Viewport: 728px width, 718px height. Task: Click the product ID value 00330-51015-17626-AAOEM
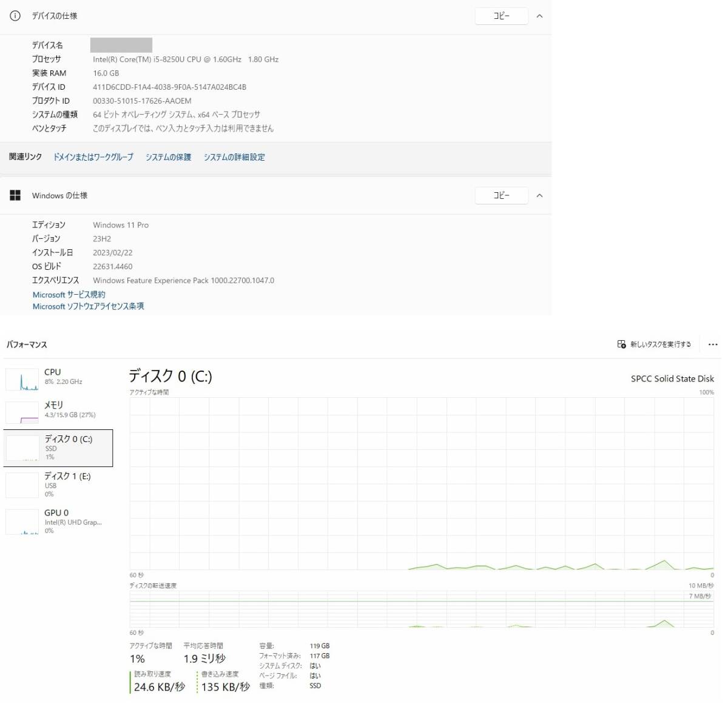pos(142,101)
